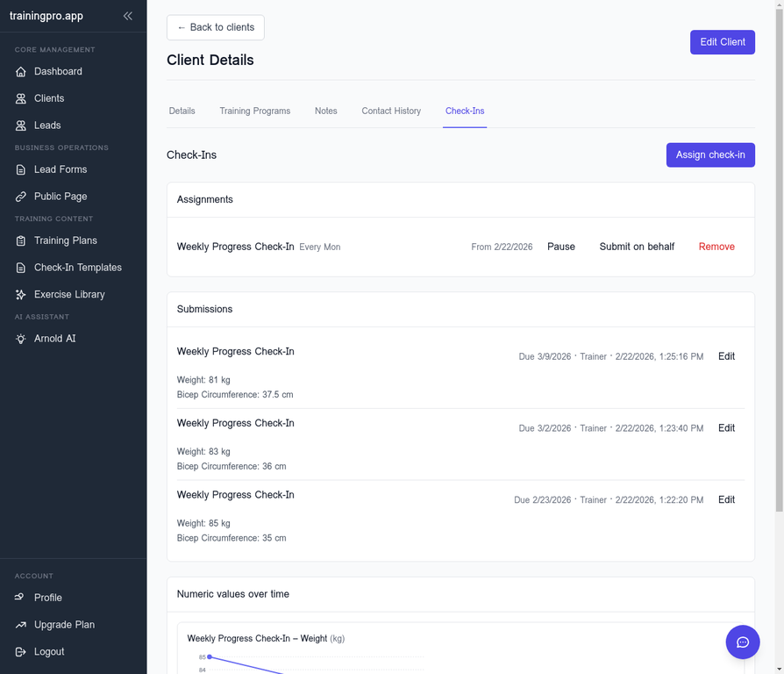Select the Notes tab

point(325,111)
